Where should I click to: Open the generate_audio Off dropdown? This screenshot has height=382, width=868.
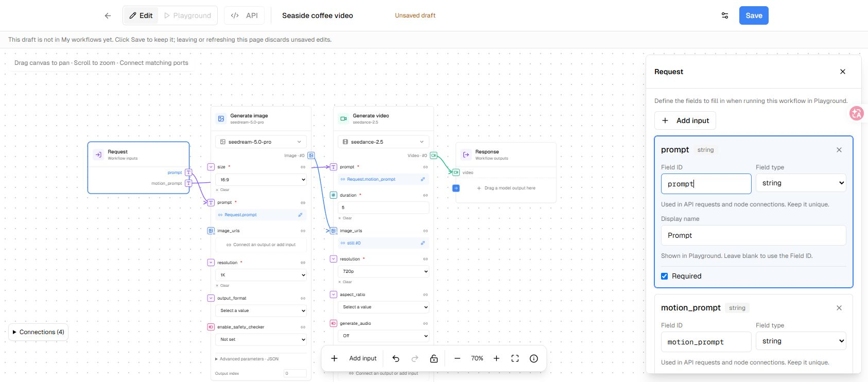point(384,336)
